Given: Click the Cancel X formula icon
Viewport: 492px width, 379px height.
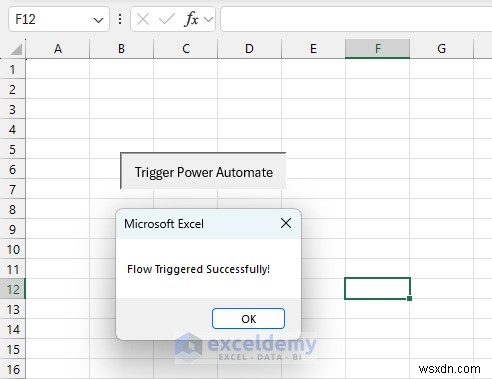Looking at the screenshot, I should (x=143, y=19).
